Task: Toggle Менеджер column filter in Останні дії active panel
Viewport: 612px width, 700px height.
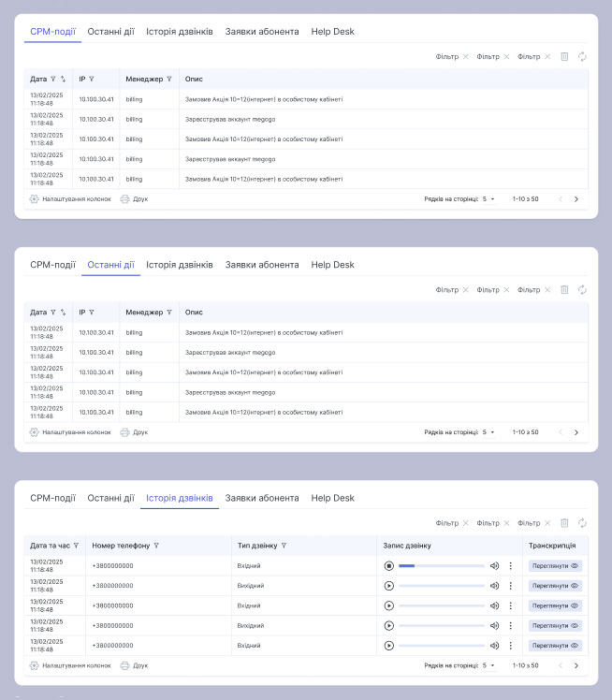Action: pyautogui.click(x=169, y=313)
